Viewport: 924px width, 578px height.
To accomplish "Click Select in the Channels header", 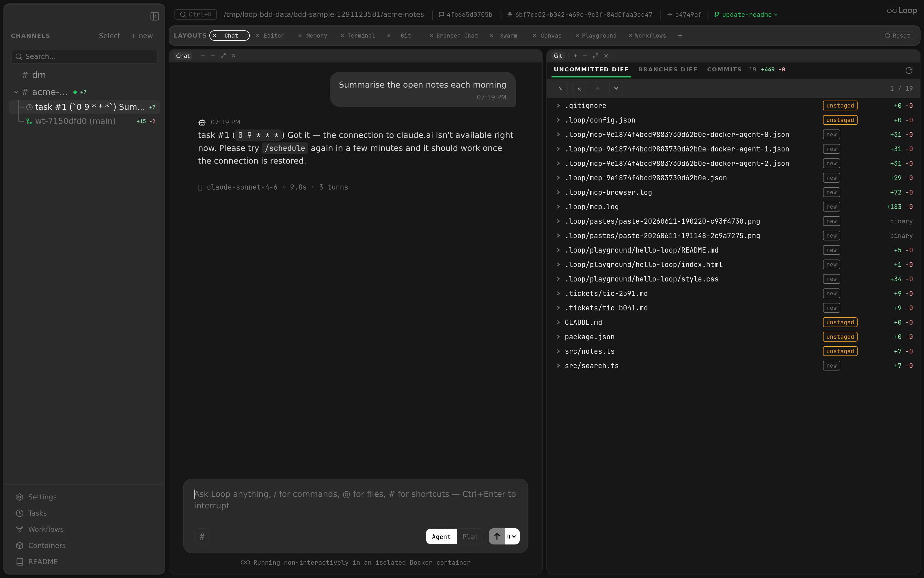I will pyautogui.click(x=109, y=36).
